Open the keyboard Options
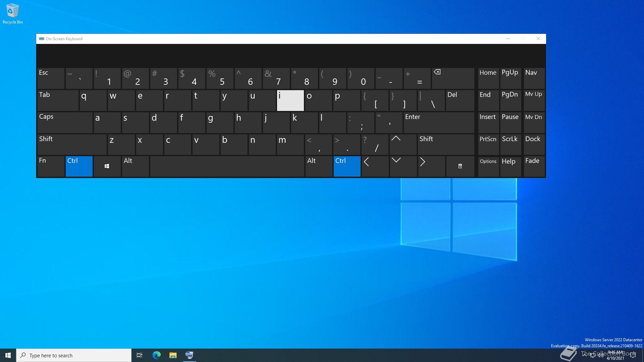Image resolution: width=644 pixels, height=362 pixels. [488, 166]
